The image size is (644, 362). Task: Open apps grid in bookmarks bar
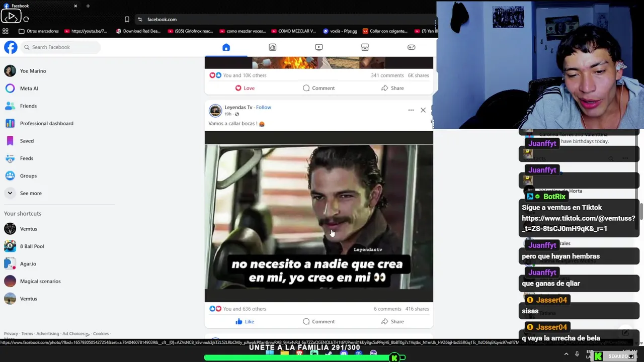click(x=6, y=31)
